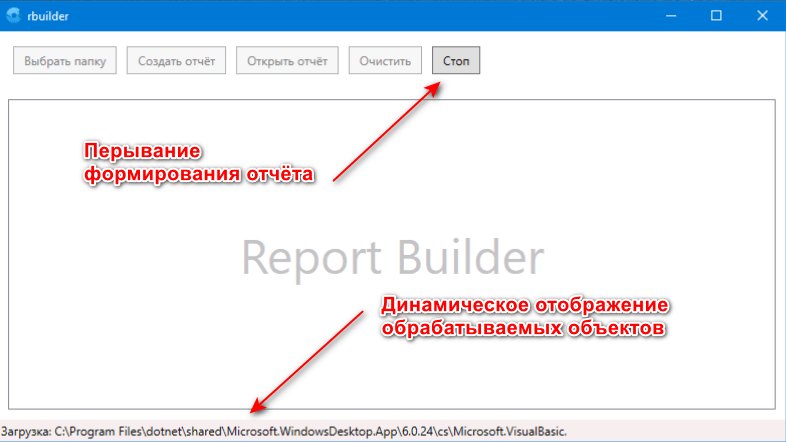Click the rbuilder app icon in the title bar

[x=14, y=16]
